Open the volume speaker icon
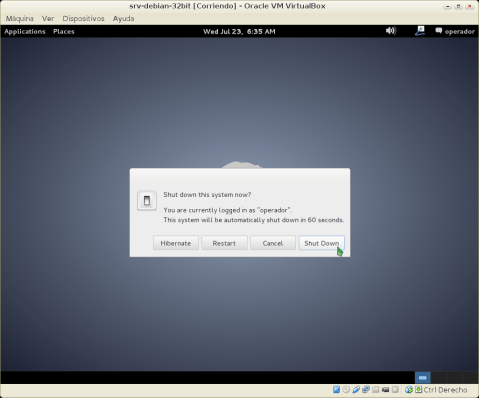 pos(391,31)
